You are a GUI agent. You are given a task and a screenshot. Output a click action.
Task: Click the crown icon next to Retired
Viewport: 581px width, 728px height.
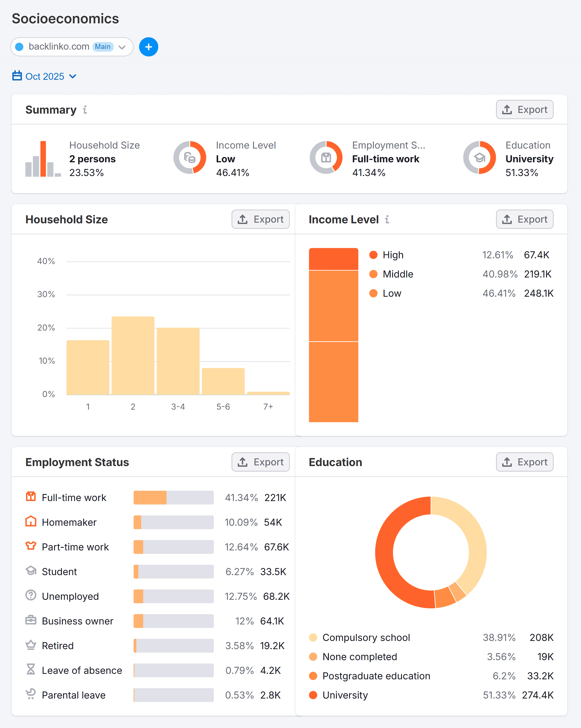coord(31,645)
